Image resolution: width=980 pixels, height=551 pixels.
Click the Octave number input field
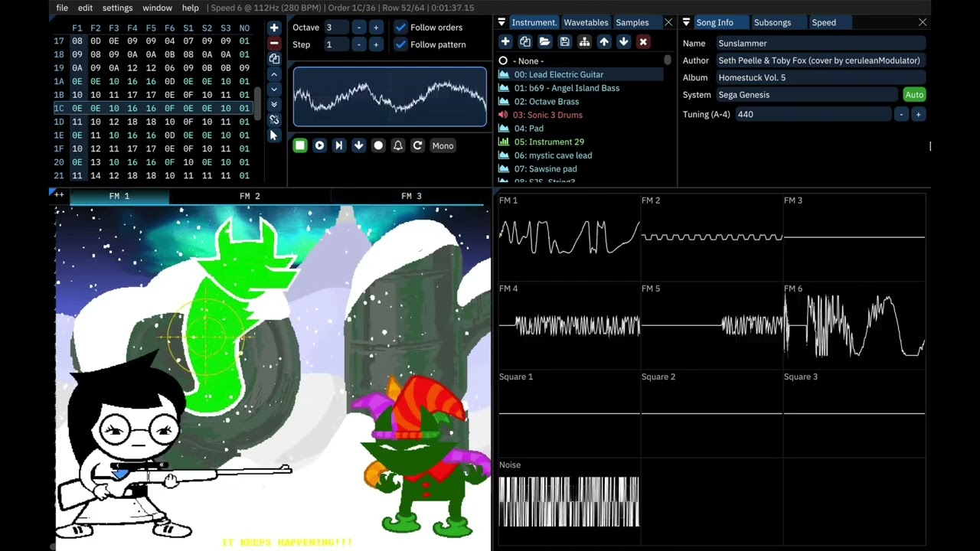(x=335, y=28)
